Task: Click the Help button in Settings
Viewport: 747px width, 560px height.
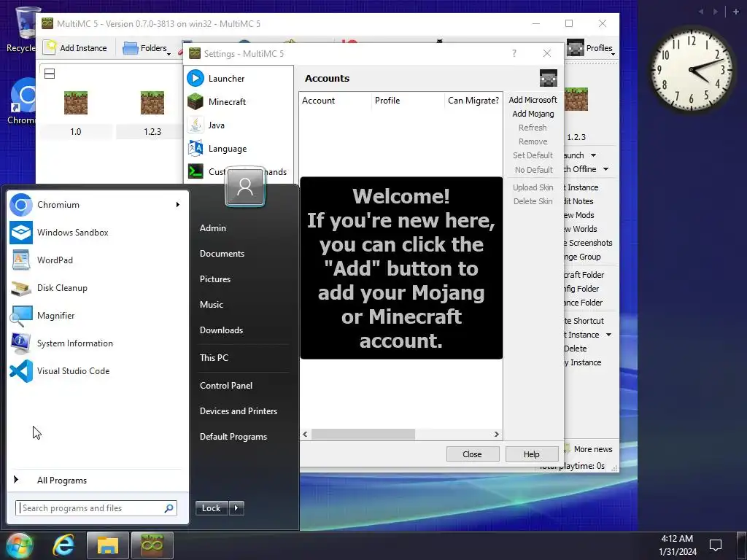Action: click(x=532, y=454)
